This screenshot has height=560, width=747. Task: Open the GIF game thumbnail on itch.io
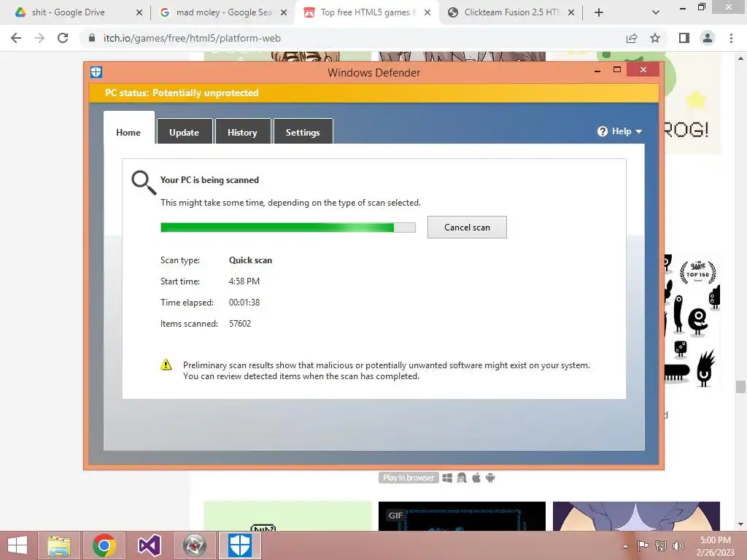click(462, 516)
